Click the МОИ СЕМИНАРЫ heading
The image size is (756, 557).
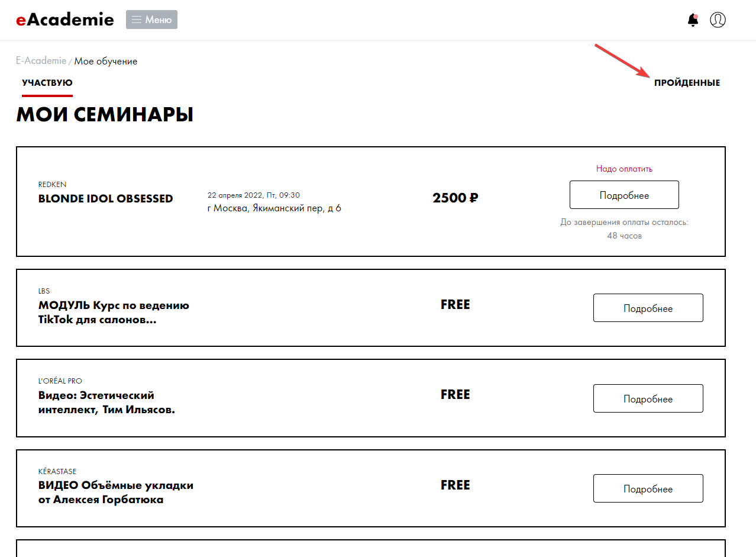pos(105,114)
